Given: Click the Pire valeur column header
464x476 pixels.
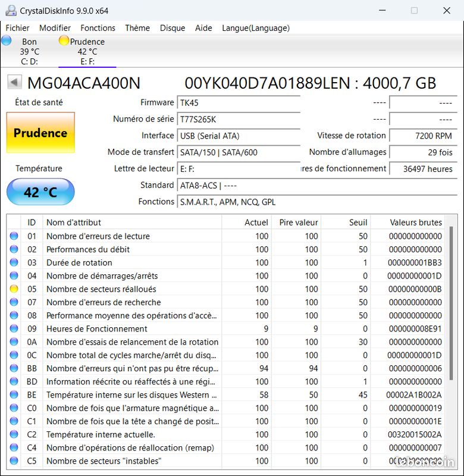Looking at the screenshot, I should (x=296, y=222).
